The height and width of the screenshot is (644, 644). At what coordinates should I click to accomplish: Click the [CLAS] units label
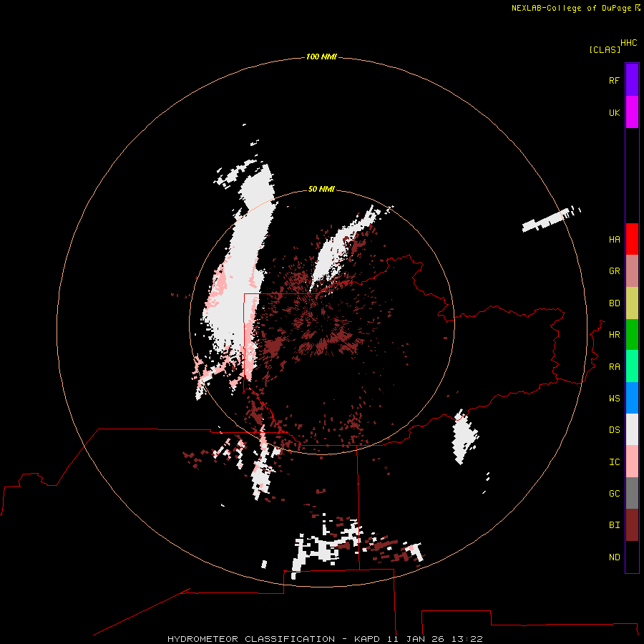click(x=605, y=49)
